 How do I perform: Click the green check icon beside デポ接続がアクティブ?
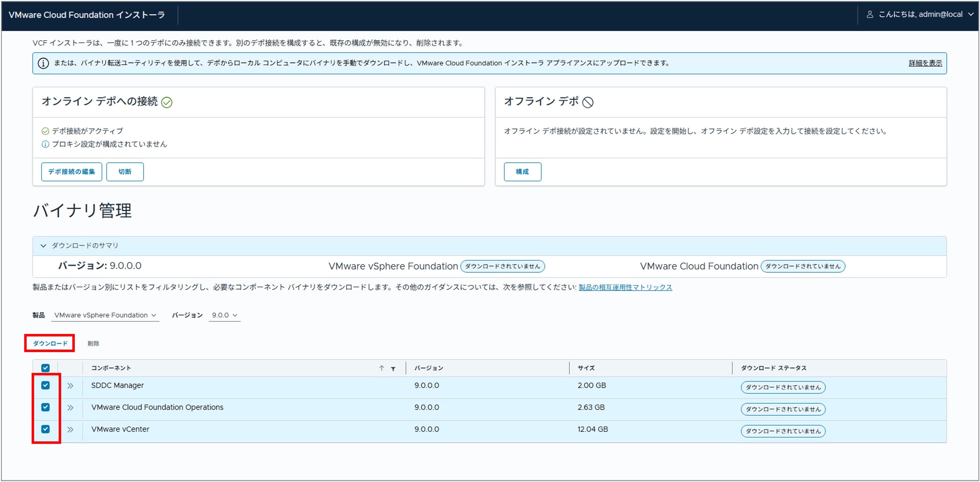tap(45, 131)
